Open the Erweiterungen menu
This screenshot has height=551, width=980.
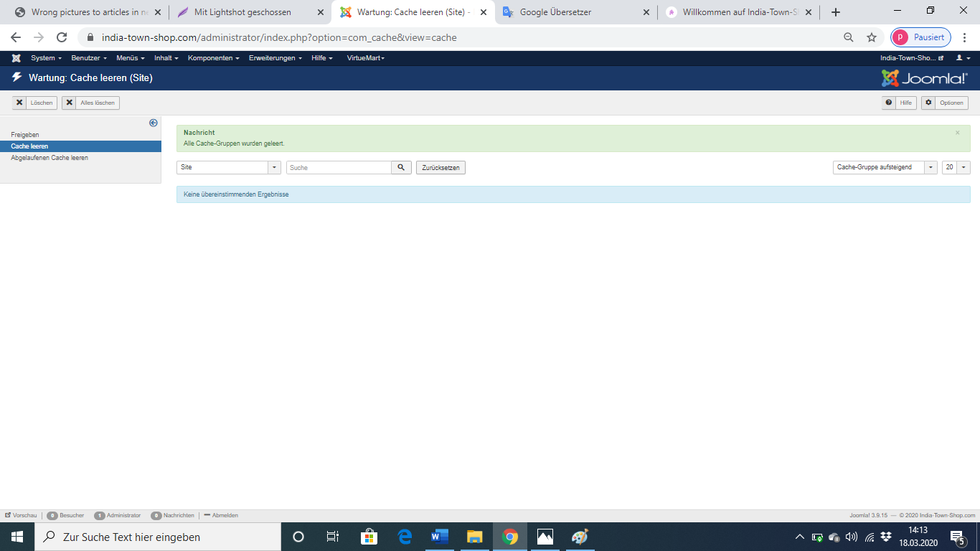tap(275, 58)
